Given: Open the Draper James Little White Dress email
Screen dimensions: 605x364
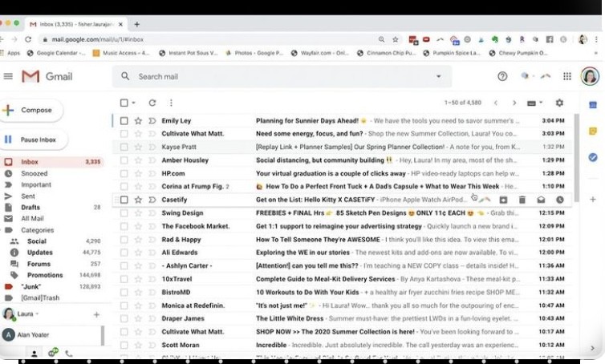Looking at the screenshot, I should coord(342,318).
